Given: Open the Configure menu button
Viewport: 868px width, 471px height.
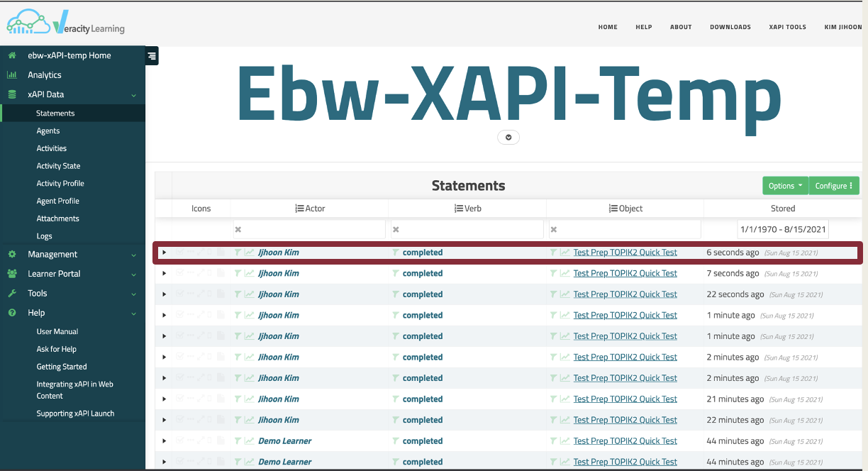Looking at the screenshot, I should click(x=834, y=186).
